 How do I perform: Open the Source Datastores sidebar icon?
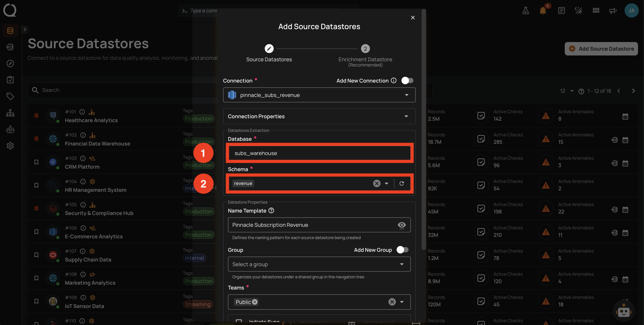(10, 31)
